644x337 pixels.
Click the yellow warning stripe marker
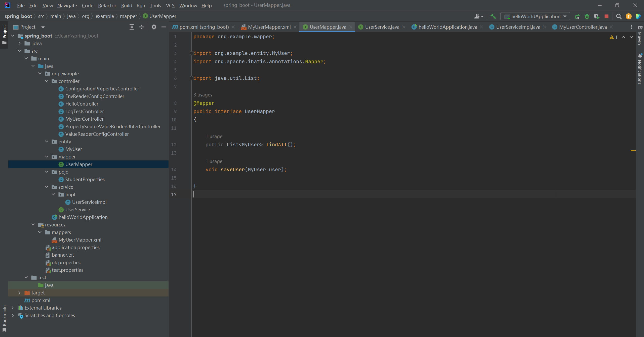tap(633, 150)
